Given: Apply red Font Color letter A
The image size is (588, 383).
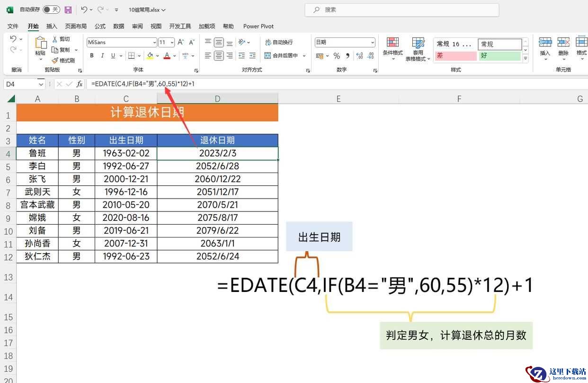Looking at the screenshot, I should 167,56.
